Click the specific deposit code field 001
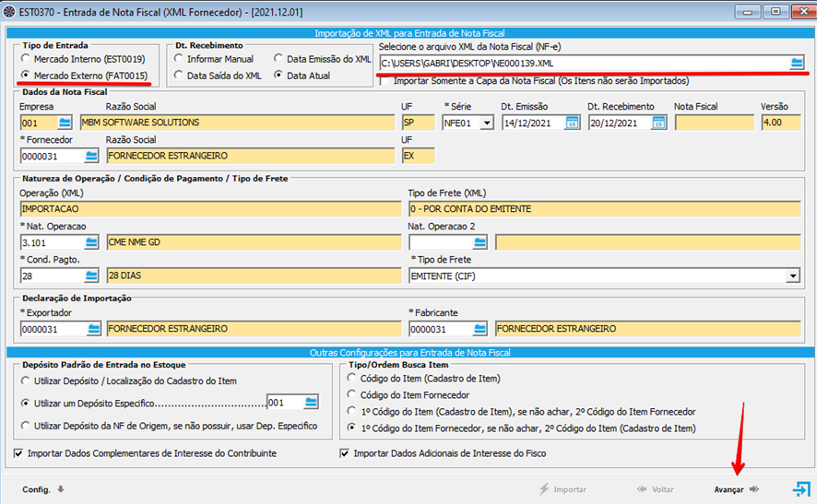The height and width of the screenshot is (504, 817). (x=285, y=402)
